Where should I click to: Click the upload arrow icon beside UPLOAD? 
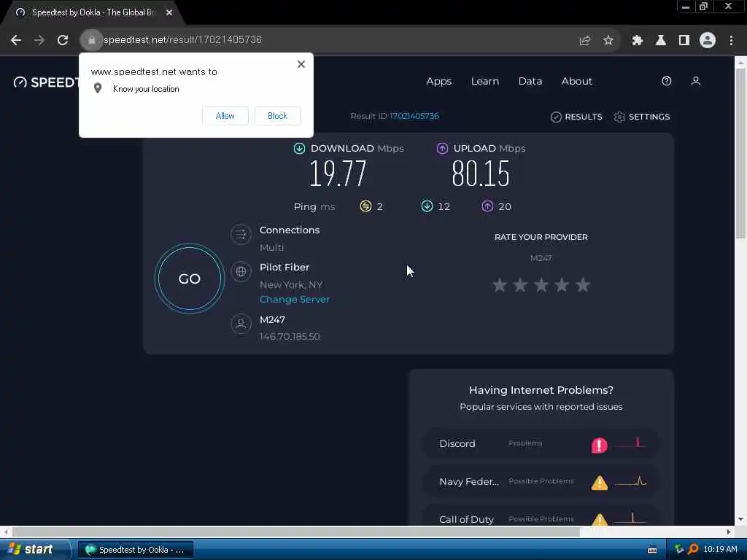click(x=442, y=149)
